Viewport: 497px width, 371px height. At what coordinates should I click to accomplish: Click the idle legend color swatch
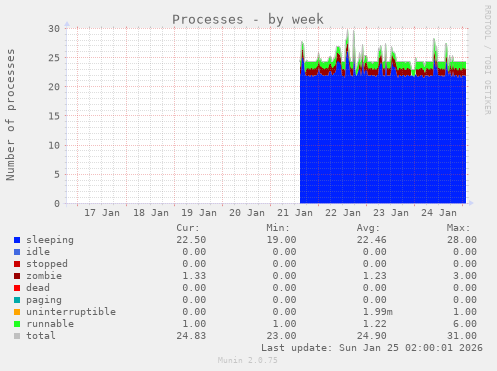click(17, 252)
